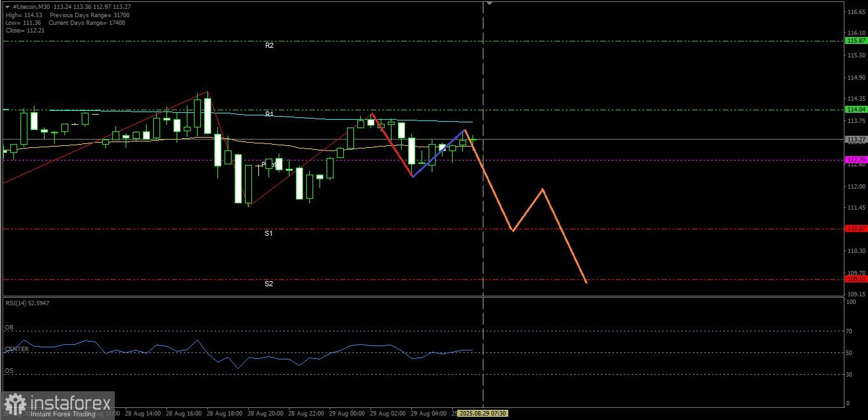Click the chart shift triangle marker at top

489,4
